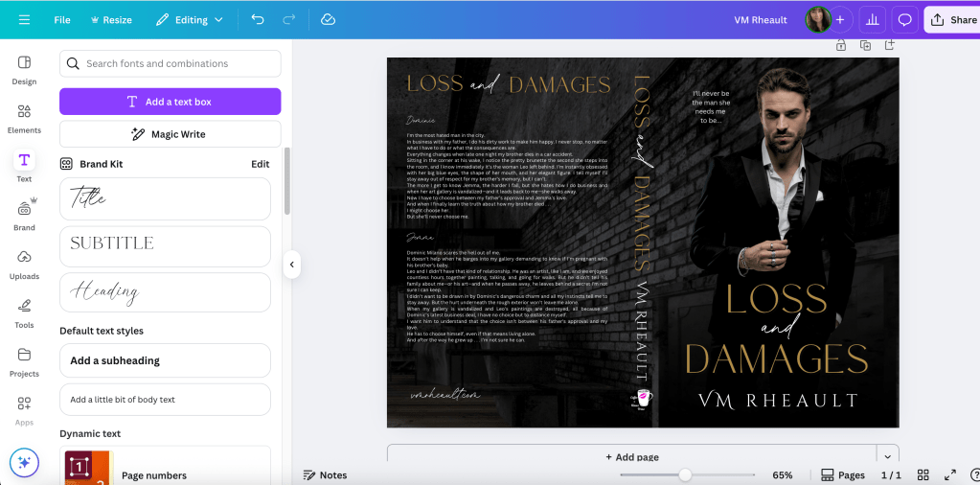980x485 pixels.
Task: Launch the Canva AI assistant button
Action: coord(24,462)
